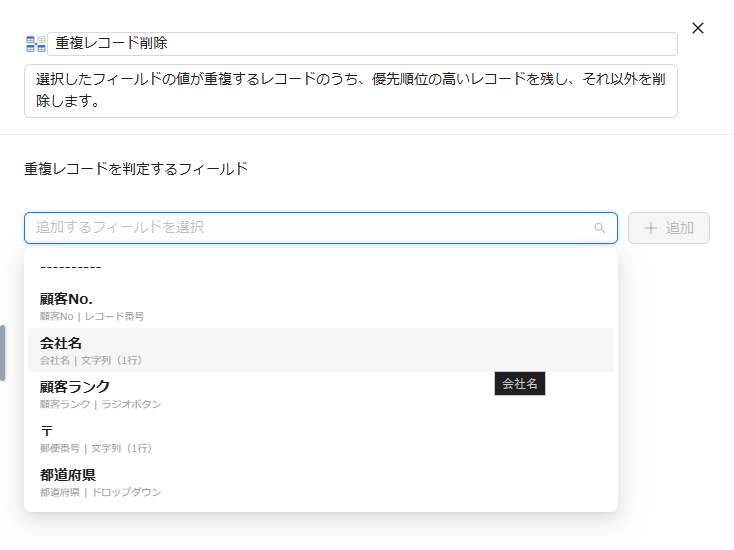The image size is (734, 550).
Task: Select the blank ---------- option
Action: coord(321,268)
